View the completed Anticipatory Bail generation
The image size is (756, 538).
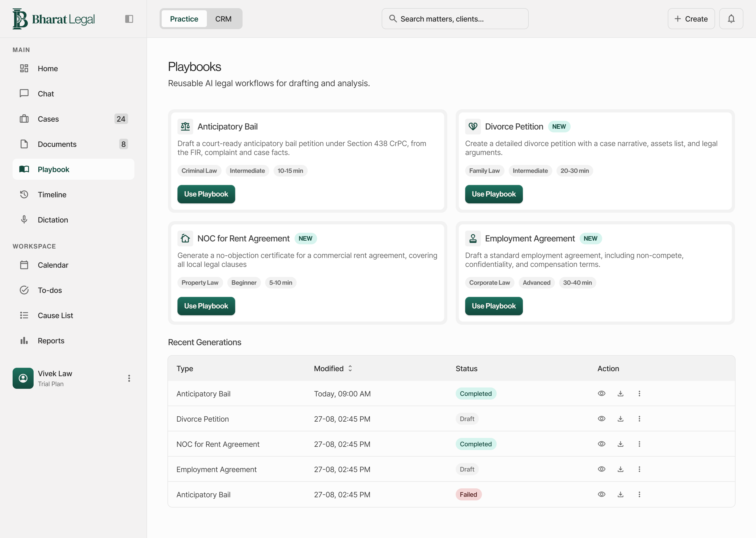[x=601, y=394]
